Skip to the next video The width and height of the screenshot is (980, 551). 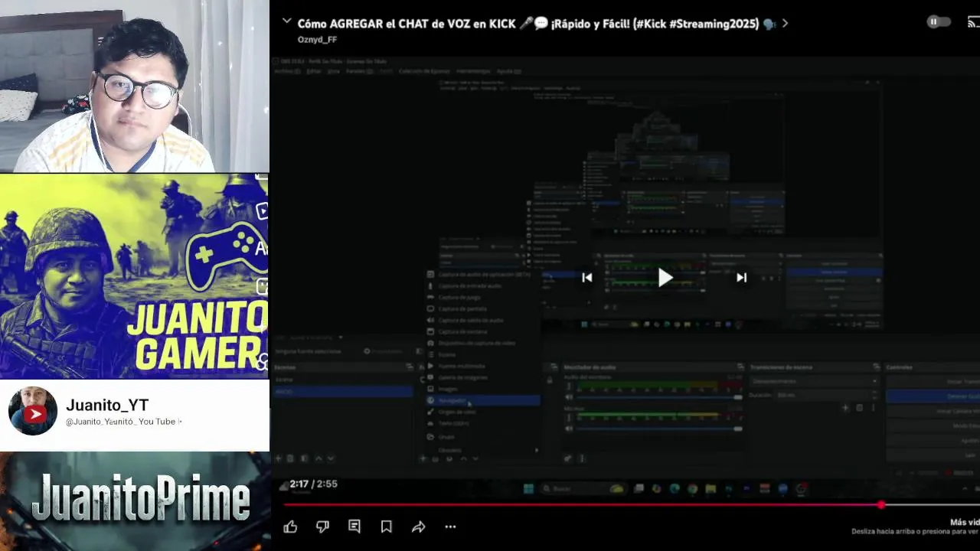741,278
